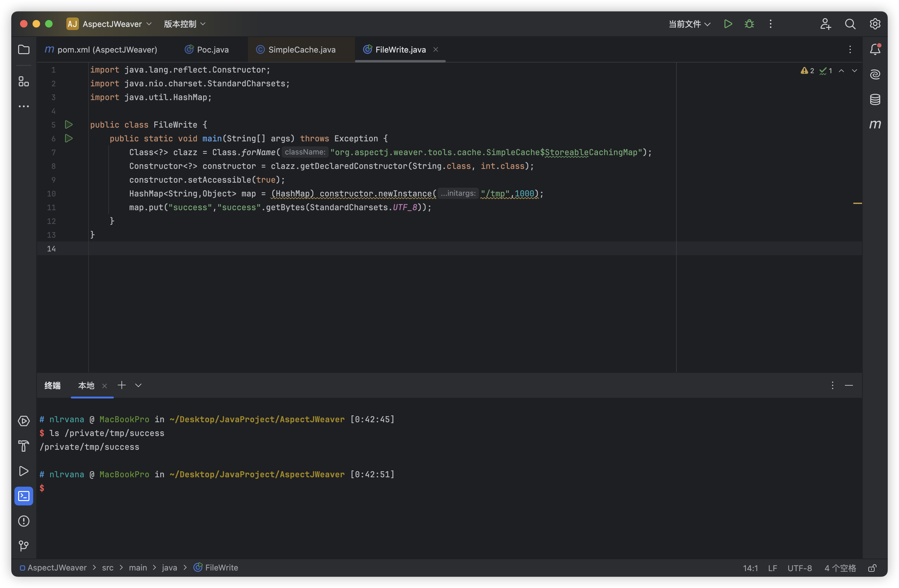Open terminal panel options menu
The height and width of the screenshot is (588, 899).
pyautogui.click(x=833, y=385)
